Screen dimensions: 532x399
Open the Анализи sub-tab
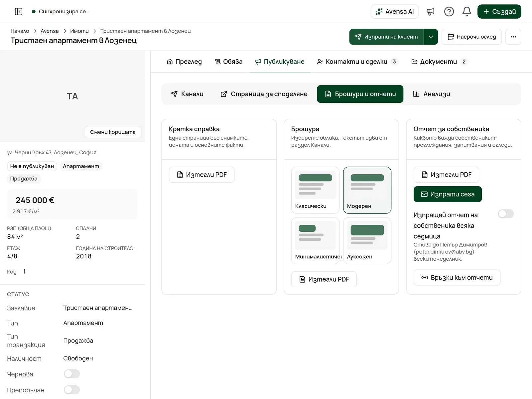(431, 94)
